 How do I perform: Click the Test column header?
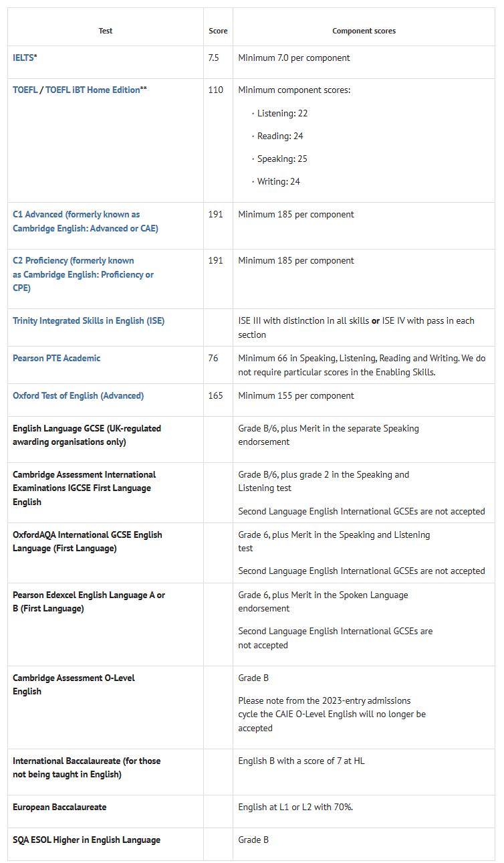[x=106, y=31]
